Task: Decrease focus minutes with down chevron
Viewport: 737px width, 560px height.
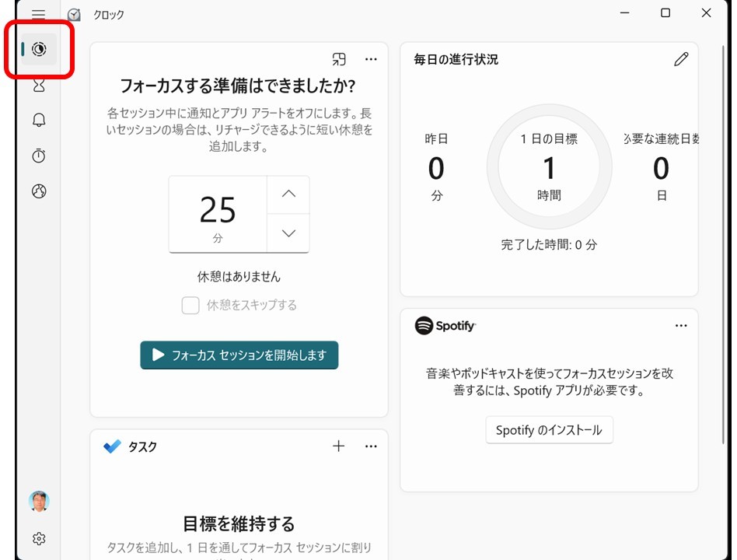Action: [x=288, y=233]
